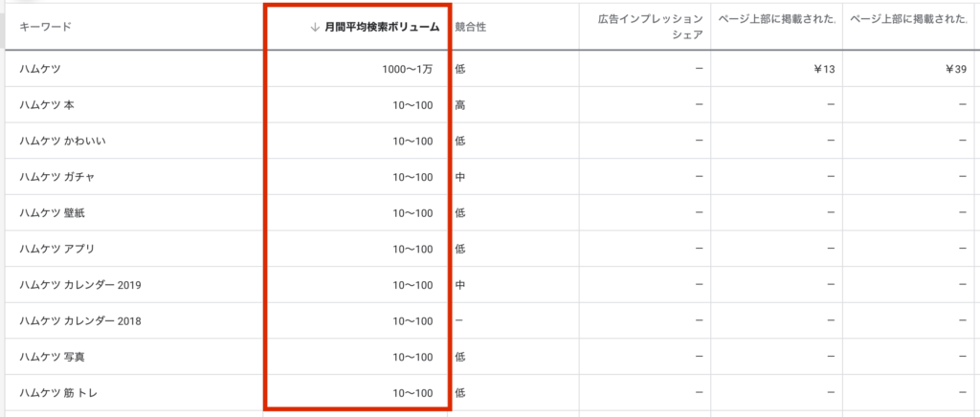The height and width of the screenshot is (417, 980).
Task: Open the ハムケツ 写真 keyword
Action: click(x=52, y=357)
